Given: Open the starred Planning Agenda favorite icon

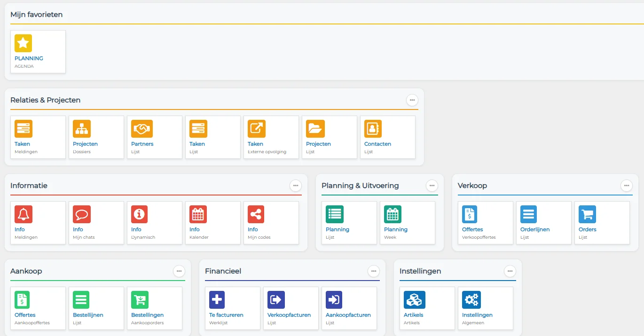Looking at the screenshot, I should pos(24,43).
